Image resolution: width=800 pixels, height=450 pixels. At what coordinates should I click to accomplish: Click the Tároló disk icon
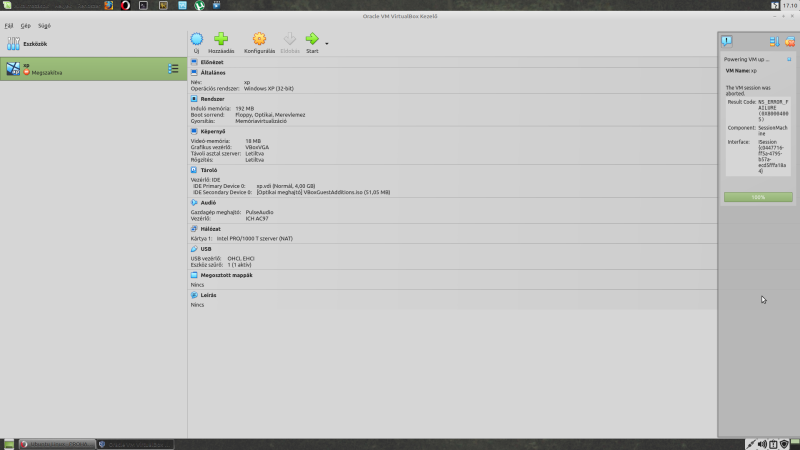tap(194, 170)
